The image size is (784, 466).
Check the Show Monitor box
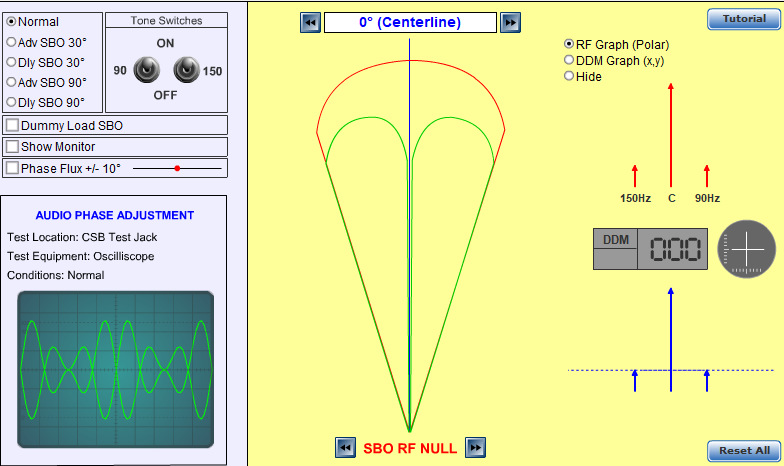pyautogui.click(x=12, y=146)
